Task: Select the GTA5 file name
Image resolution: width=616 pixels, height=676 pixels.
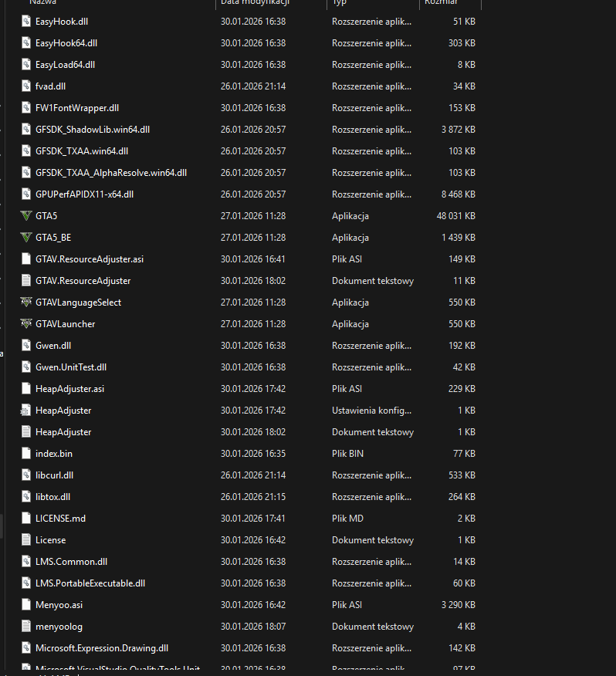Action: click(46, 215)
